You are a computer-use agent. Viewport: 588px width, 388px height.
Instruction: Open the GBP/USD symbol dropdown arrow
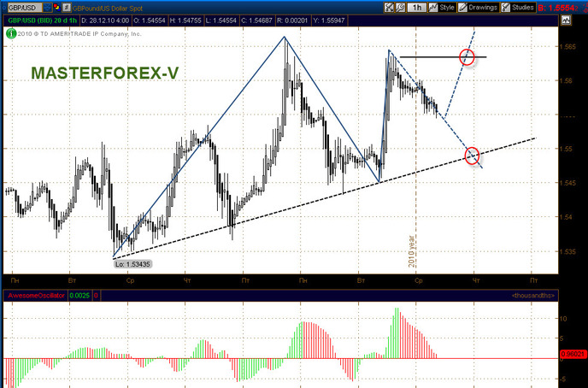pyautogui.click(x=50, y=8)
